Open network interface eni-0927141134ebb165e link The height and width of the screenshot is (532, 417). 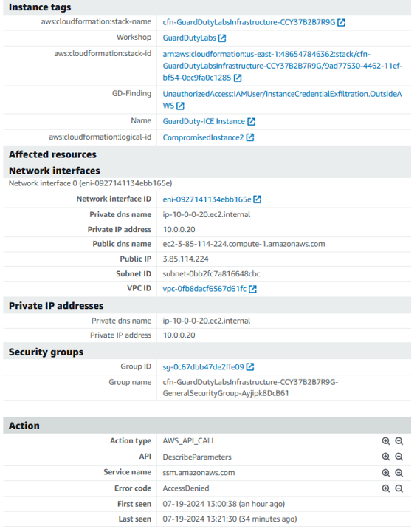point(207,199)
